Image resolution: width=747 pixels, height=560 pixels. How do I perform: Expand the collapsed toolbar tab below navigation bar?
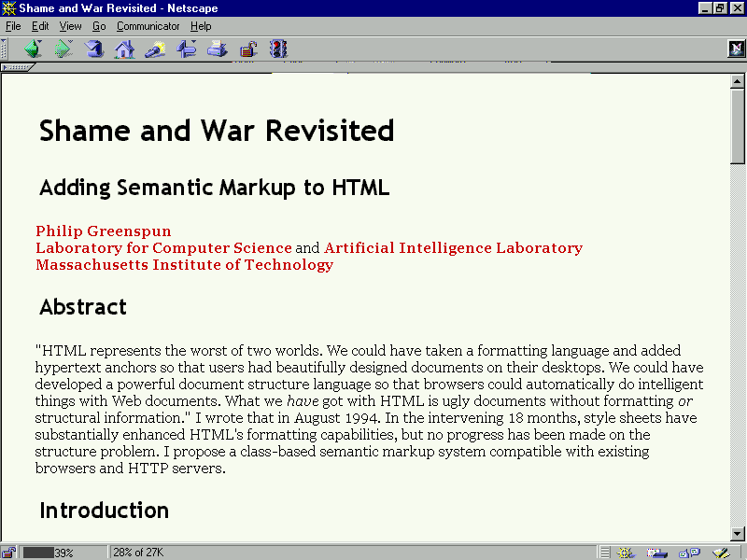coord(19,67)
